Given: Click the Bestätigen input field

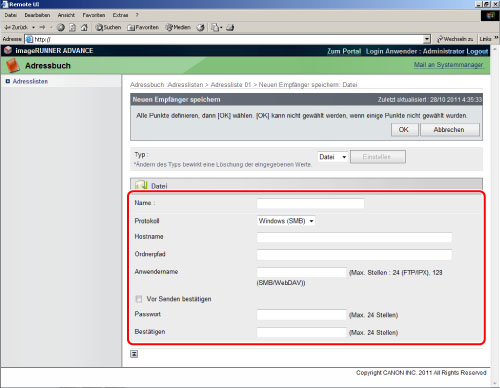Looking at the screenshot, I should point(302,332).
